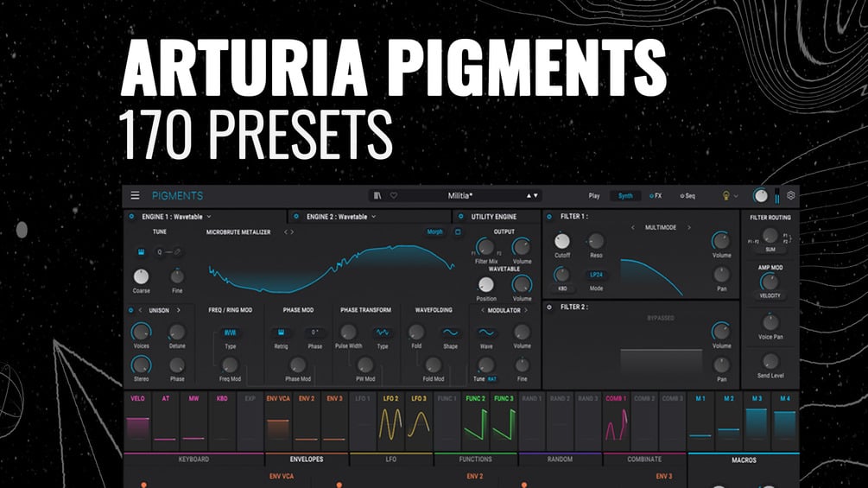Adjust the Coarse tune knob
This screenshot has width=868, height=488.
tap(141, 276)
